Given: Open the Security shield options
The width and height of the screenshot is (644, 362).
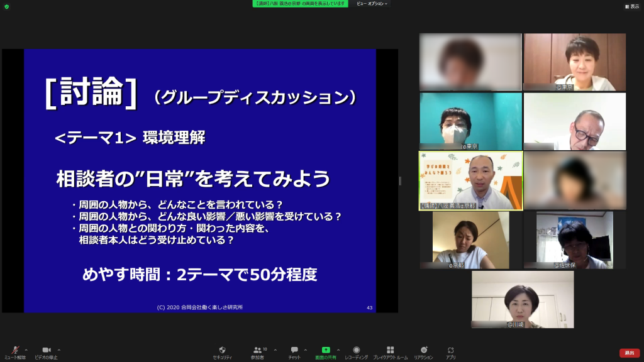Looking at the screenshot, I should click(222, 351).
